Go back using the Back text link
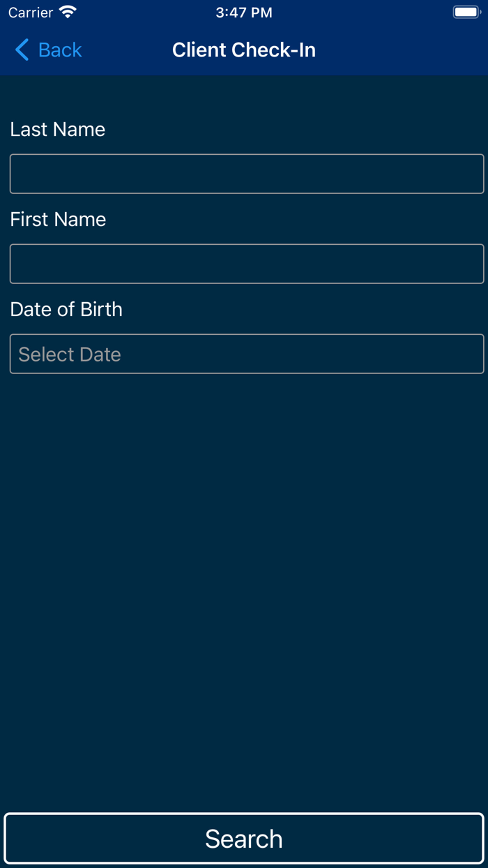This screenshot has height=868, width=488. point(60,50)
